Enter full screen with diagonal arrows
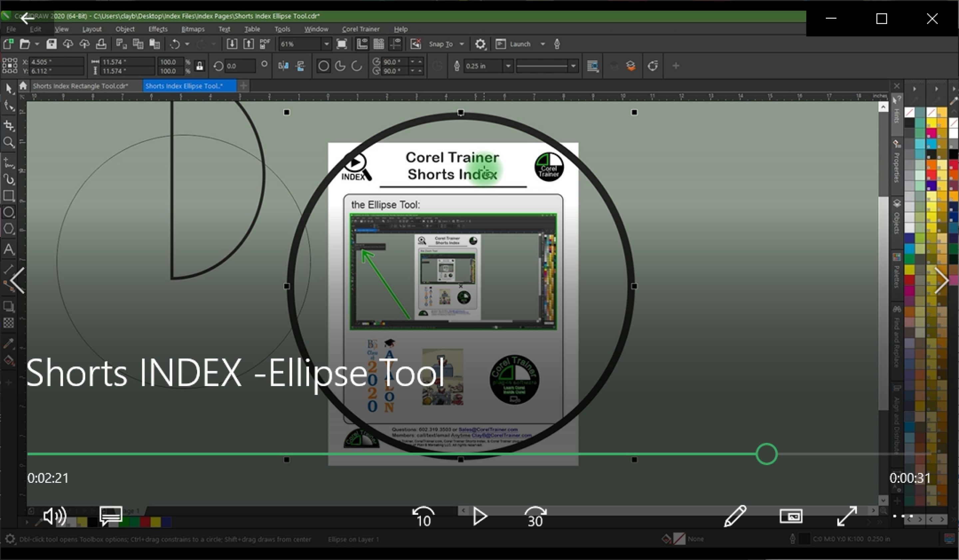 pos(847,516)
